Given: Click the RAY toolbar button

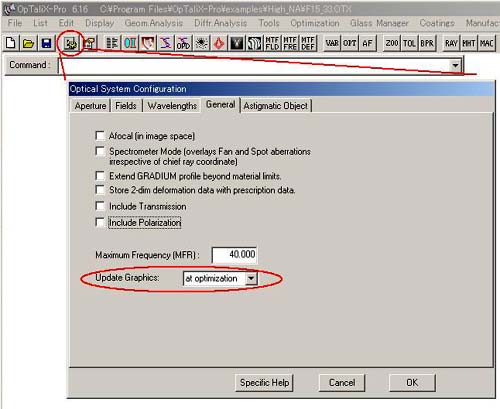Looking at the screenshot, I should click(x=451, y=43).
